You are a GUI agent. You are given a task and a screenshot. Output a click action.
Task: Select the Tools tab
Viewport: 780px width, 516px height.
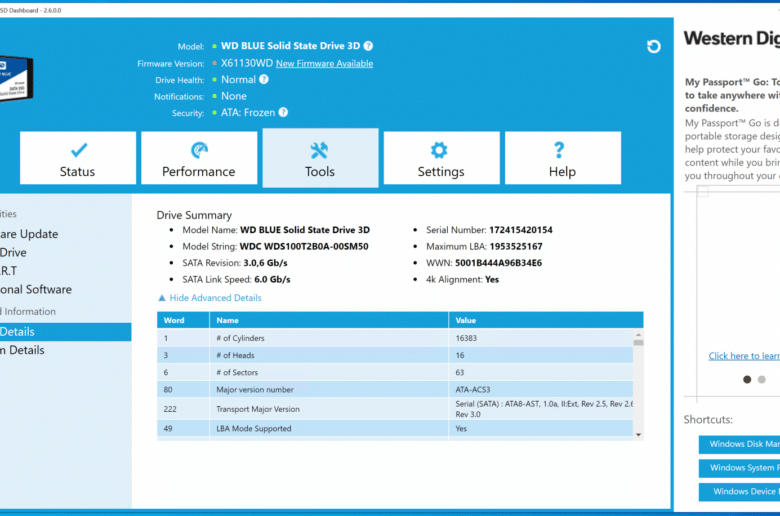(x=320, y=158)
